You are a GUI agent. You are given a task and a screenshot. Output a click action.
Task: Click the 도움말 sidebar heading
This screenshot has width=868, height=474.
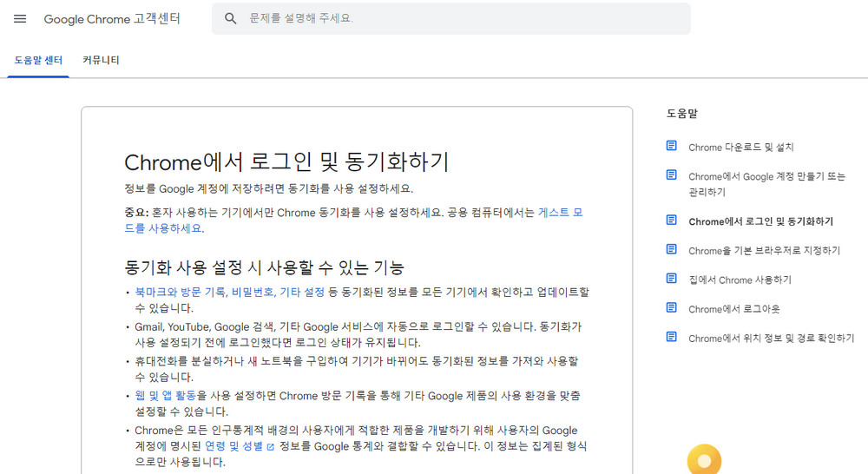(x=682, y=114)
